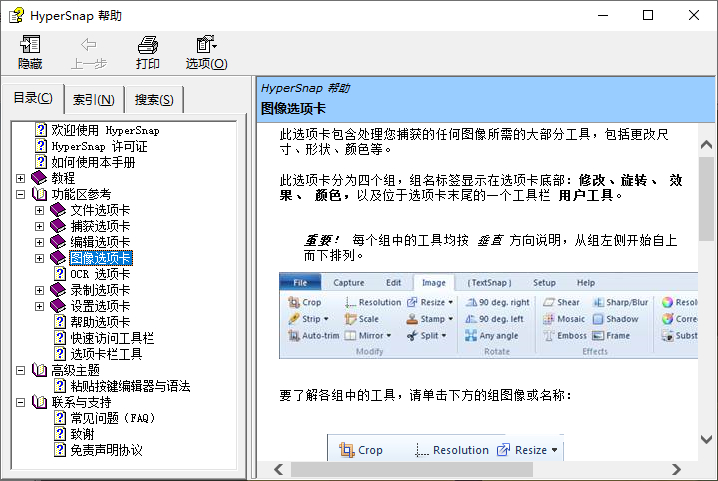Click the 图像选项卡 book icon

pyautogui.click(x=58, y=258)
